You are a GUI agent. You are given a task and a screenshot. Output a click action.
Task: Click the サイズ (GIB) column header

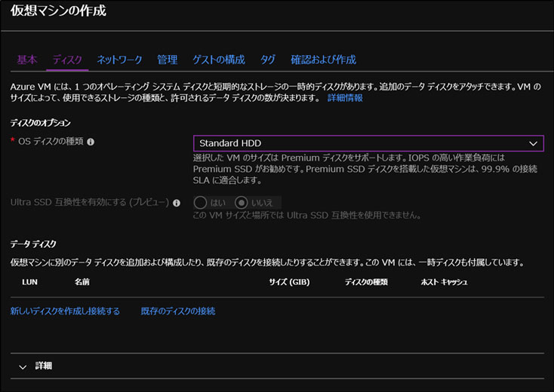pyautogui.click(x=289, y=282)
